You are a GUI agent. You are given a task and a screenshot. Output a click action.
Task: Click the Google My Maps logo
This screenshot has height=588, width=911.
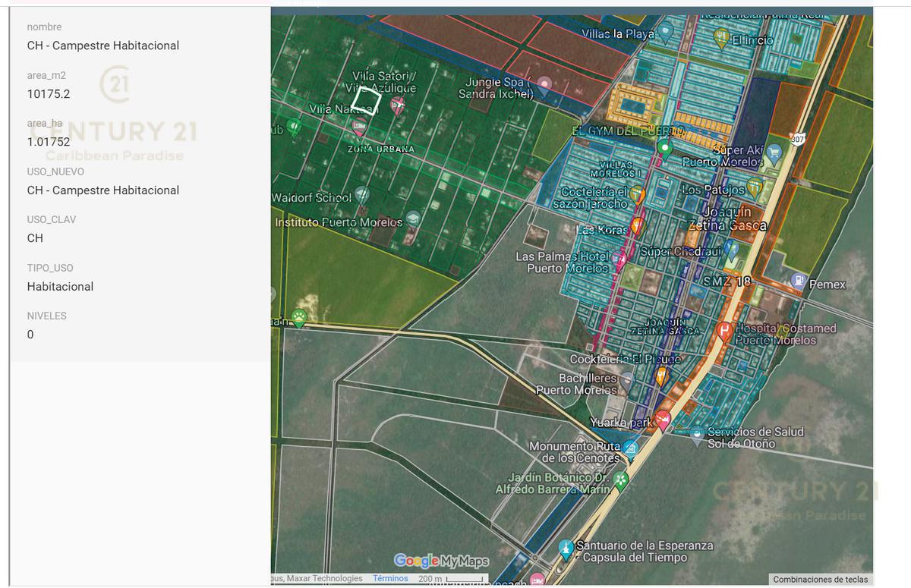(441, 561)
